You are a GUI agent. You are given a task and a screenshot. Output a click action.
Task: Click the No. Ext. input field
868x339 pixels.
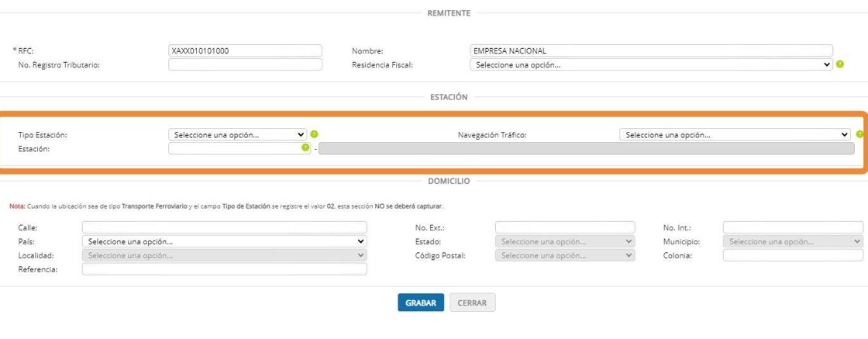565,227
